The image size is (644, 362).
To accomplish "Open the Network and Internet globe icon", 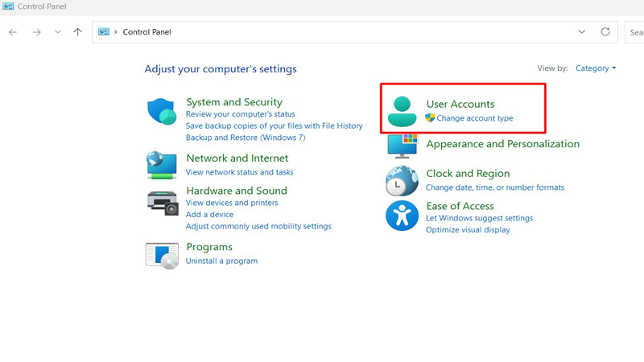I will (x=162, y=165).
